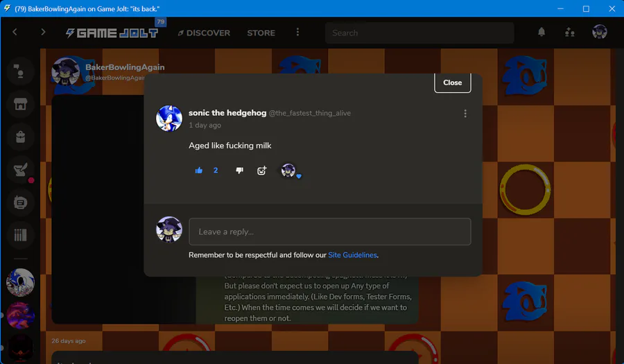Close the comment dialog
Viewport: 624px width, 364px height.
tap(453, 83)
